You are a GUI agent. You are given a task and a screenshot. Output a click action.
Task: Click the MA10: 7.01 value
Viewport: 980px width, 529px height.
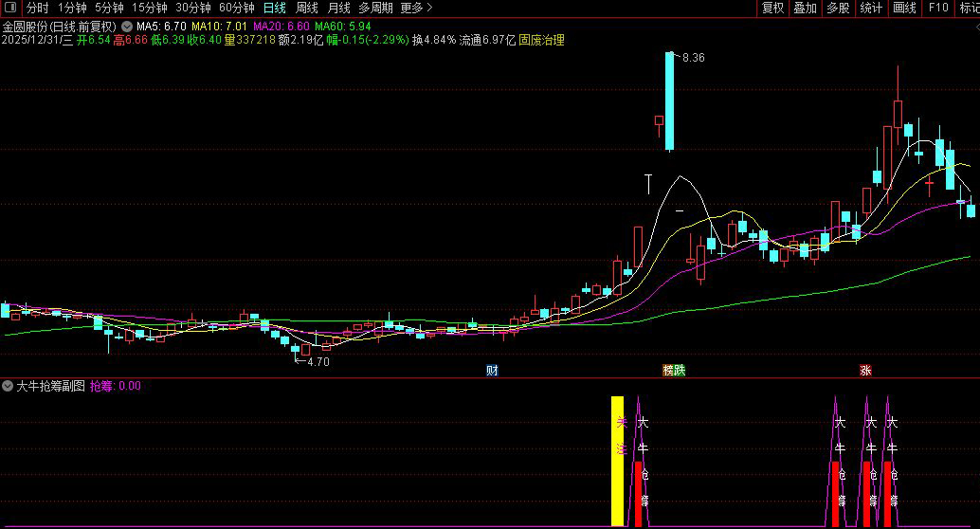coord(219,27)
